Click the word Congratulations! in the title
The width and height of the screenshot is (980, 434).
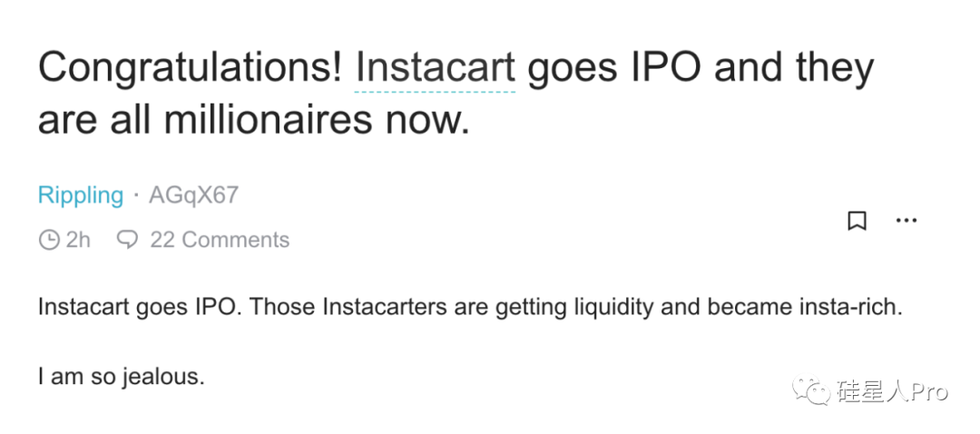[191, 67]
